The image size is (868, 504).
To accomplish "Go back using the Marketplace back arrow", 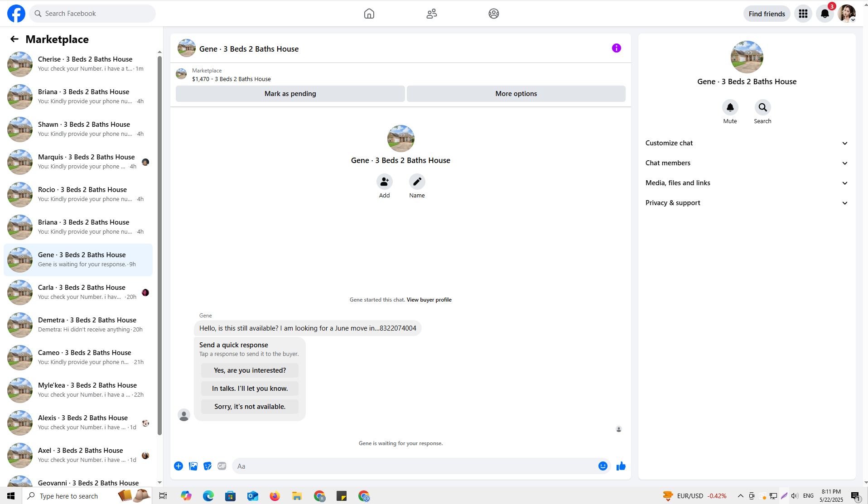I will coord(14,39).
